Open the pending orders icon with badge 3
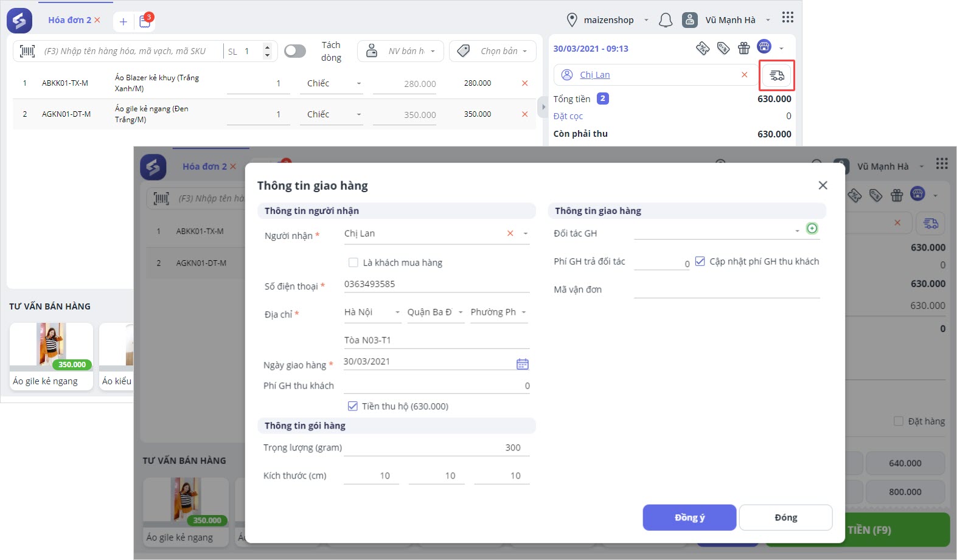Viewport: 957px width, 560px height. 145,21
